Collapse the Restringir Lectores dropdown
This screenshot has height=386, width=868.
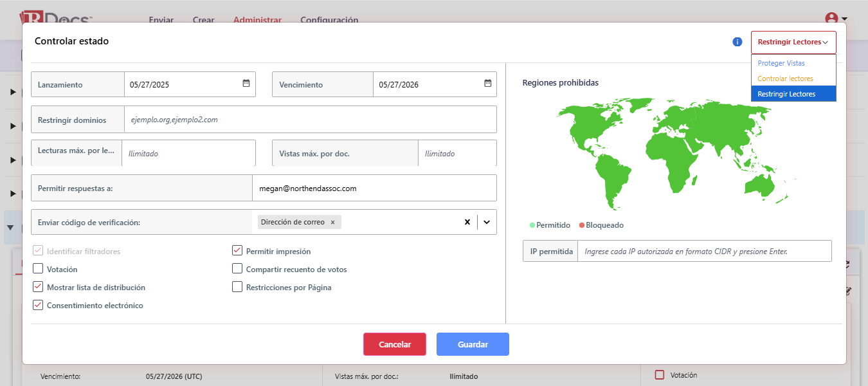click(793, 42)
